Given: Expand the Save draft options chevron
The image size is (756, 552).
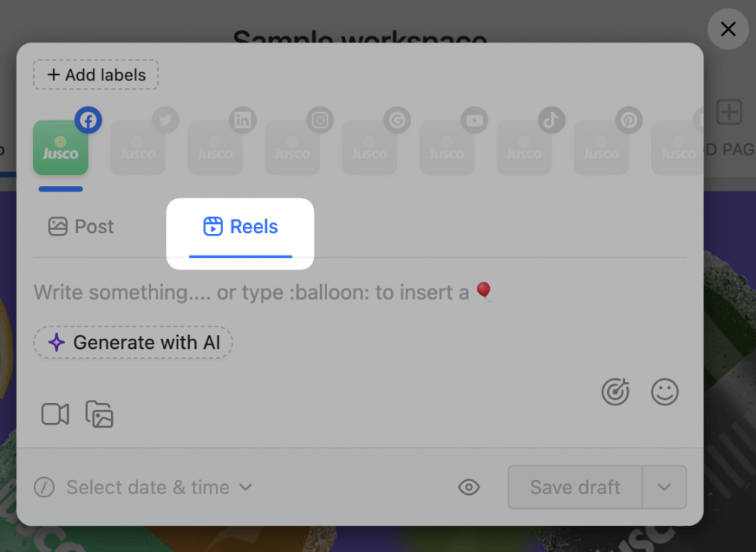Looking at the screenshot, I should (664, 487).
